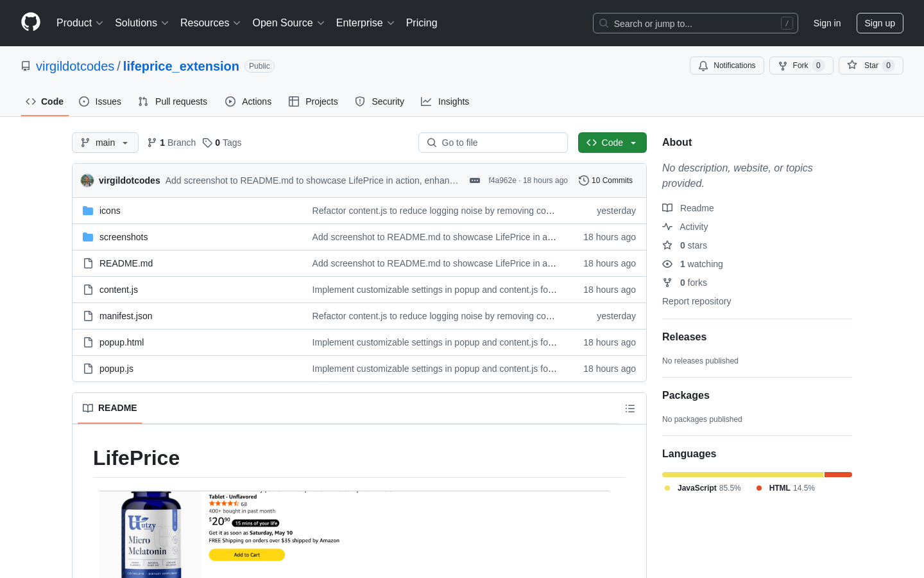Expand the Resources menu
This screenshot has height=578, width=924.
[210, 23]
